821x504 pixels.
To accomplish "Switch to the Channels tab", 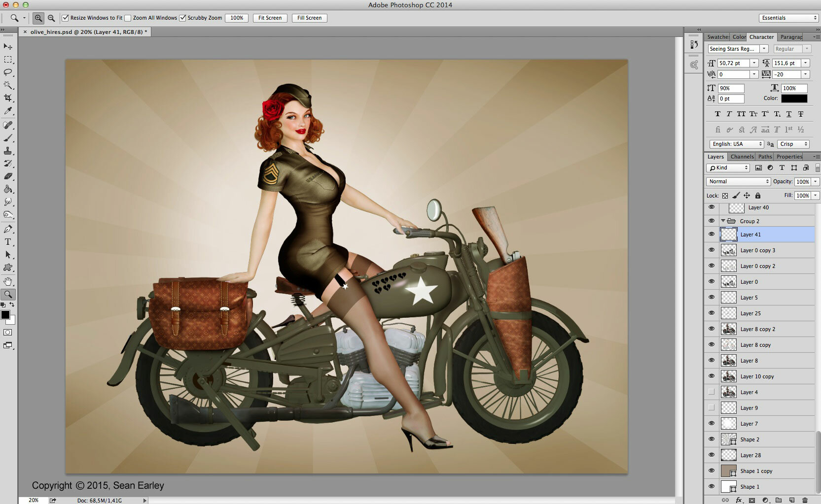I will point(742,157).
